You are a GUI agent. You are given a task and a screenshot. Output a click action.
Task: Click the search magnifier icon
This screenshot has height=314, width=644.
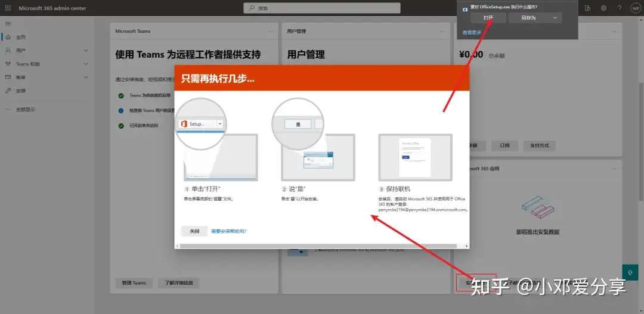pos(252,8)
